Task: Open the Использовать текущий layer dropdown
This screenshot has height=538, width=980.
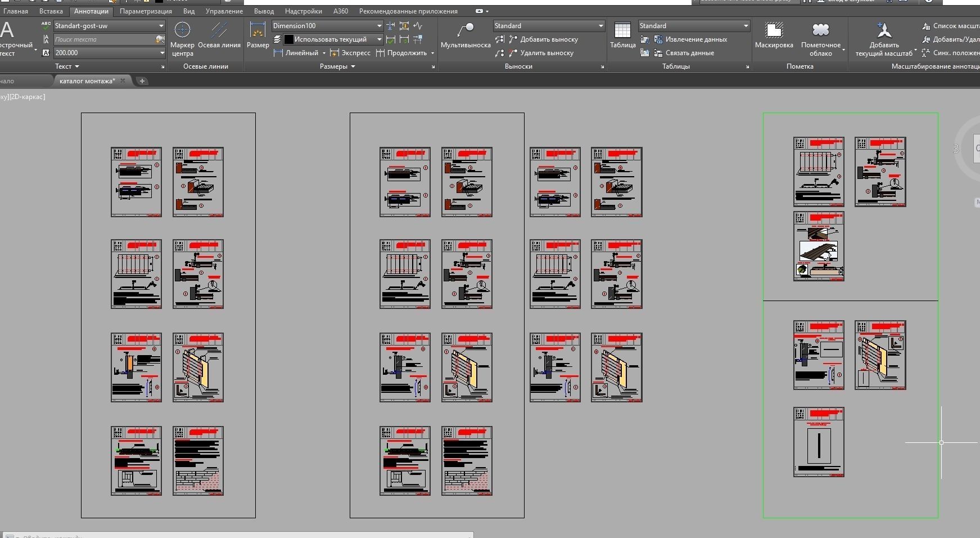Action: click(380, 39)
